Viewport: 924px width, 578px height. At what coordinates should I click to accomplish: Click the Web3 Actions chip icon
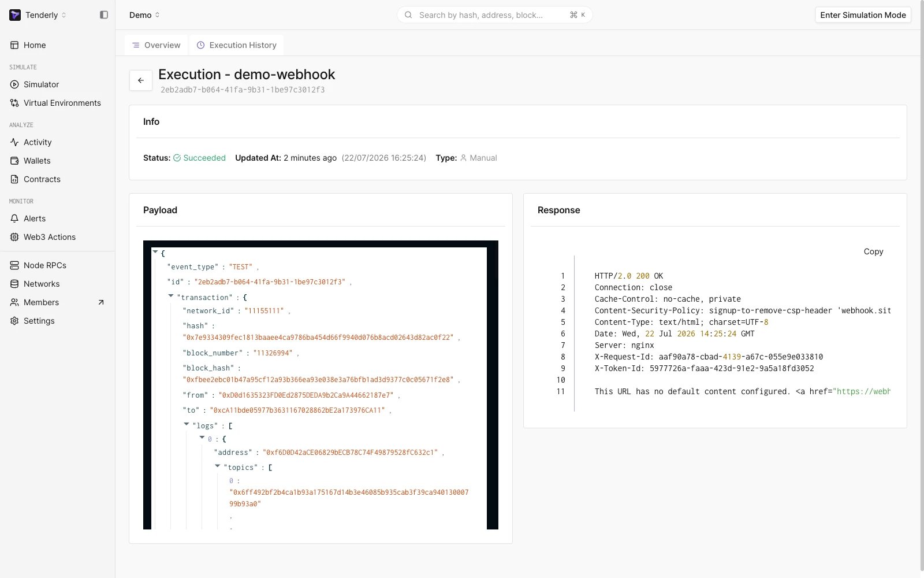pos(14,237)
